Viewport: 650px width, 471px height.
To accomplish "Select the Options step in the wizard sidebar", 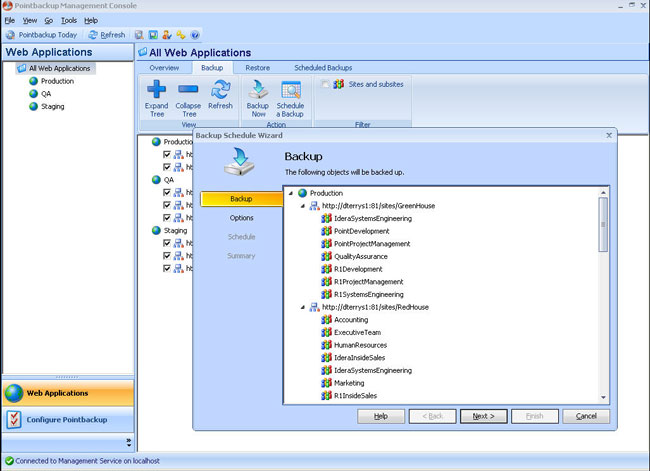I will [x=241, y=218].
